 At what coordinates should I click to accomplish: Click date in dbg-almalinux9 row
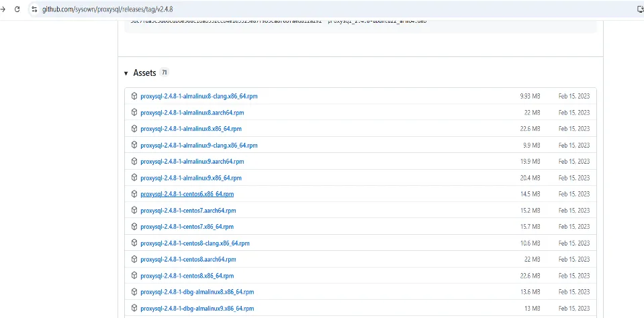click(x=574, y=308)
